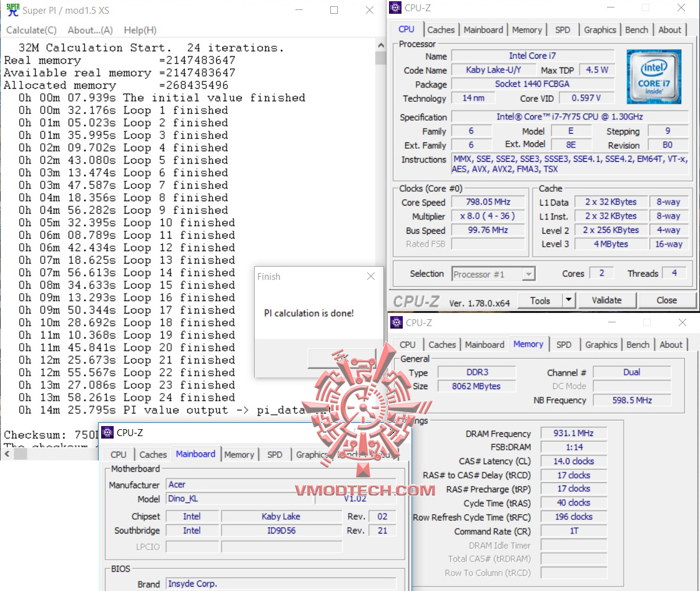Open Mainboard tab in top CPU-Z window
Screen dimensions: 700x591
[x=483, y=30]
